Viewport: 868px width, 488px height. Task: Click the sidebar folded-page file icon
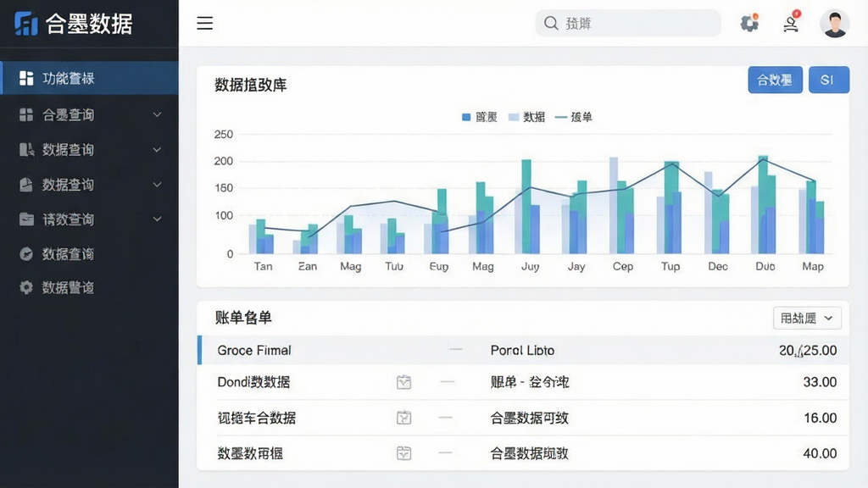(x=26, y=184)
